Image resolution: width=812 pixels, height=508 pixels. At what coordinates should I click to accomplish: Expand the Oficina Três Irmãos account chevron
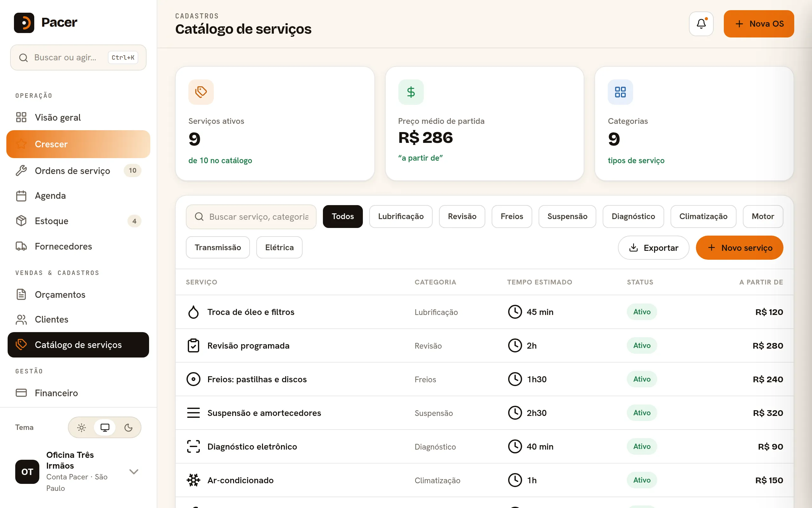click(x=134, y=471)
